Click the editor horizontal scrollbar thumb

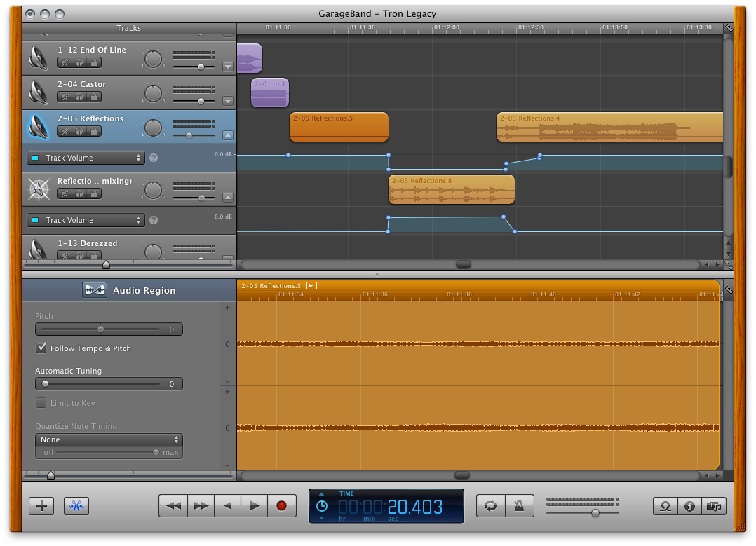click(462, 476)
